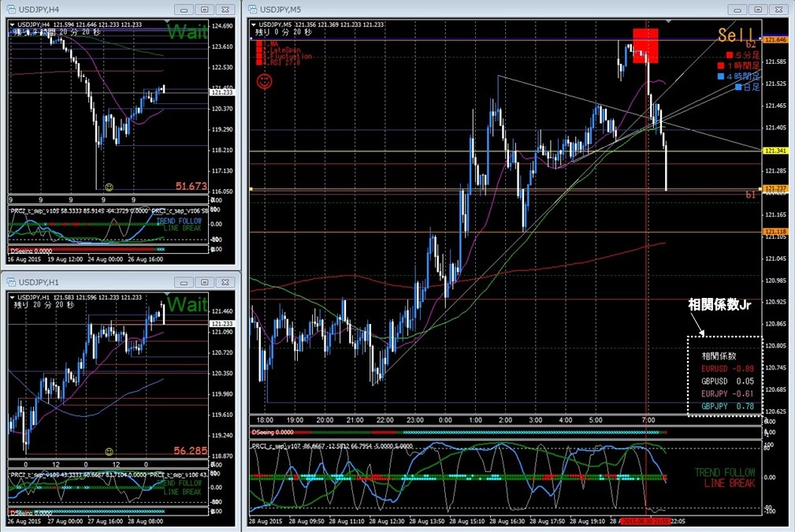Click the 121.118 orange price tag

(776, 231)
